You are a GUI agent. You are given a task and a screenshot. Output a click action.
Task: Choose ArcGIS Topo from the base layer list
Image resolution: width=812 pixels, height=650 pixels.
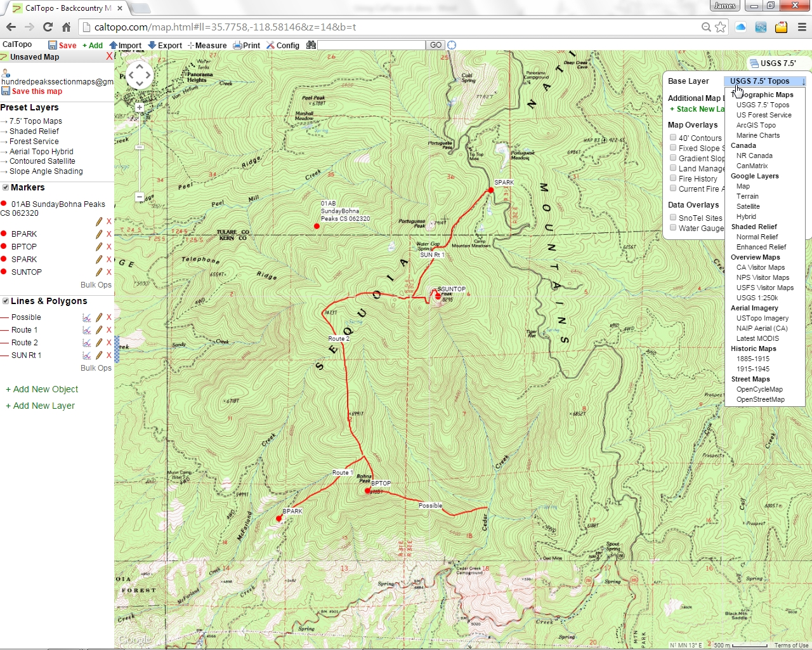point(756,125)
